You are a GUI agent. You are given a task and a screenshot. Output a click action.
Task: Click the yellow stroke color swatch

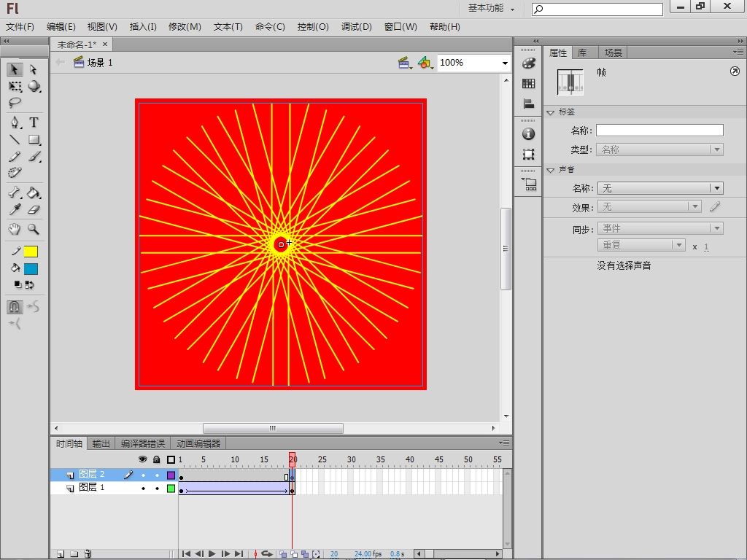pyautogui.click(x=31, y=252)
